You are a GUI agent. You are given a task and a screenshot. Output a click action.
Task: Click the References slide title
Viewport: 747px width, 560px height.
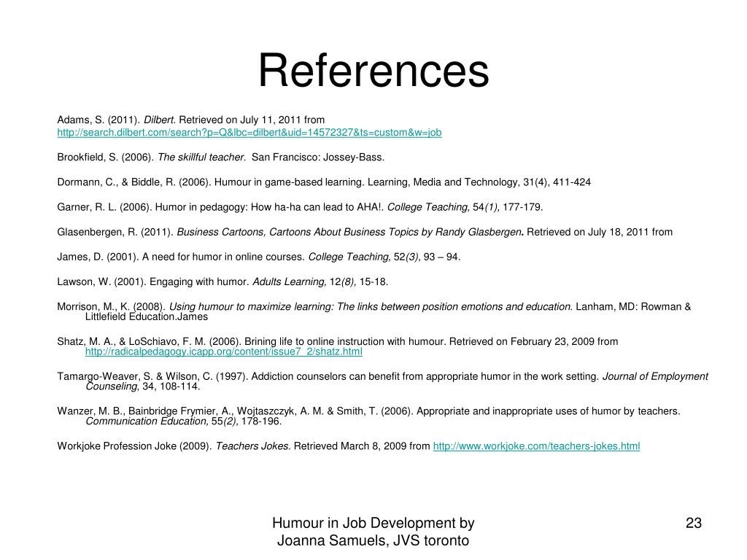coord(373,71)
